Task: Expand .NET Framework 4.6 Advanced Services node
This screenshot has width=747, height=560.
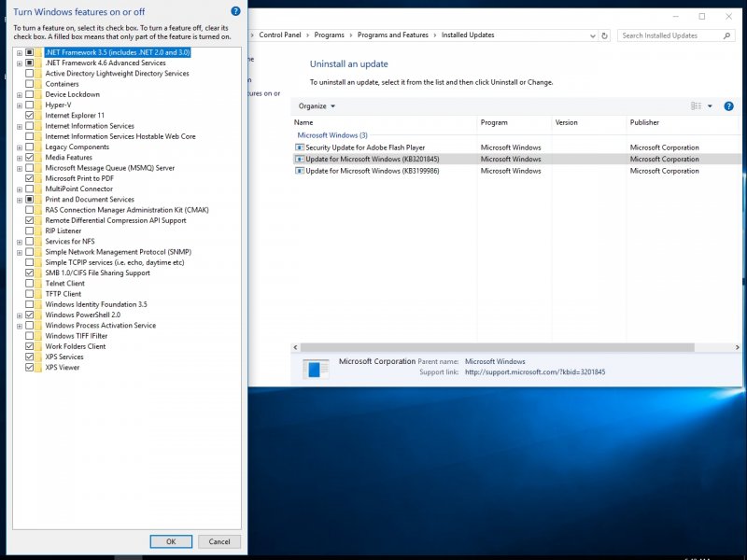Action: pos(20,63)
